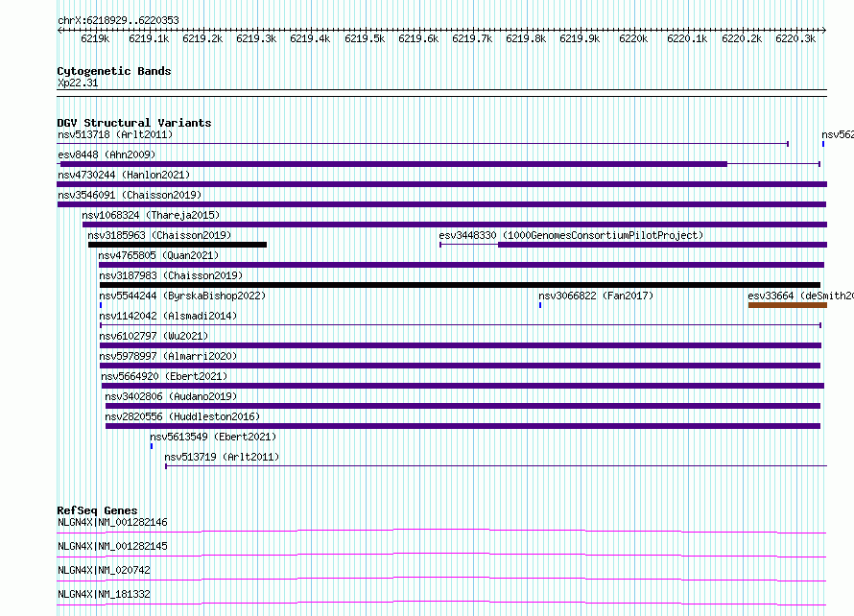854x616 pixels.
Task: Select nsv5613549 (Ebert2021) variant label
Action: point(213,437)
